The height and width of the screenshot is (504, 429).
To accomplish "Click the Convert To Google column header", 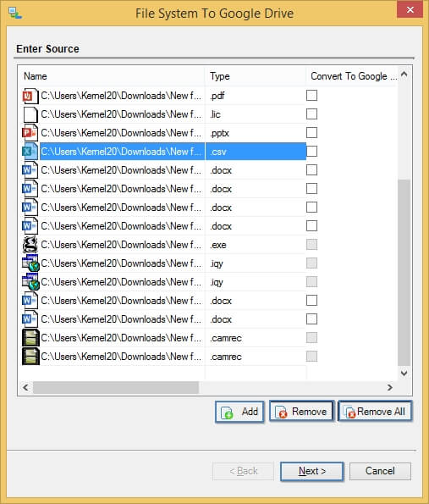I will [352, 76].
